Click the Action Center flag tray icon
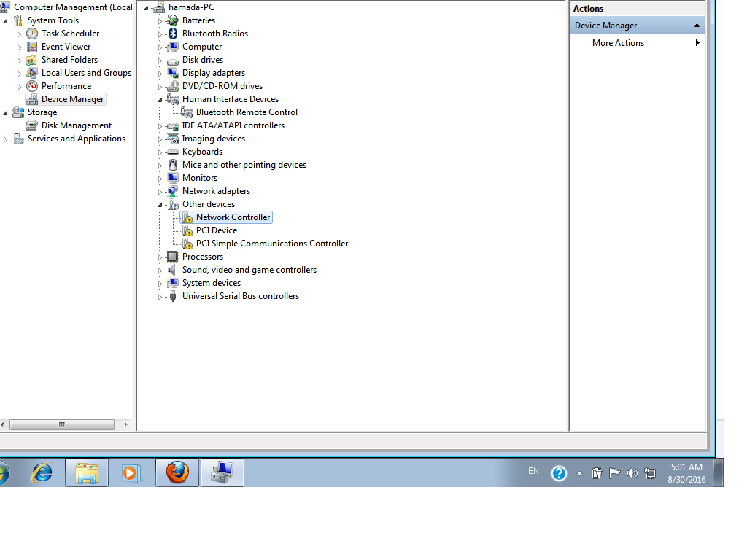747x560 pixels. [614, 472]
